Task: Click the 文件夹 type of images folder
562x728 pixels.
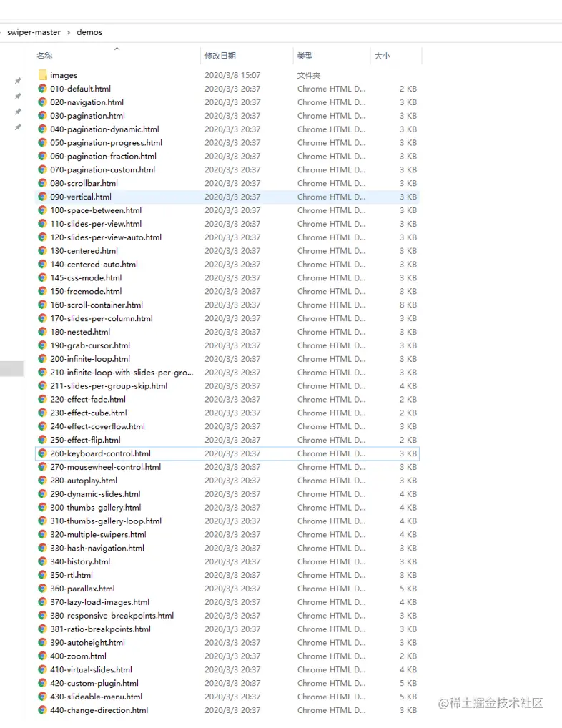Action: (309, 75)
